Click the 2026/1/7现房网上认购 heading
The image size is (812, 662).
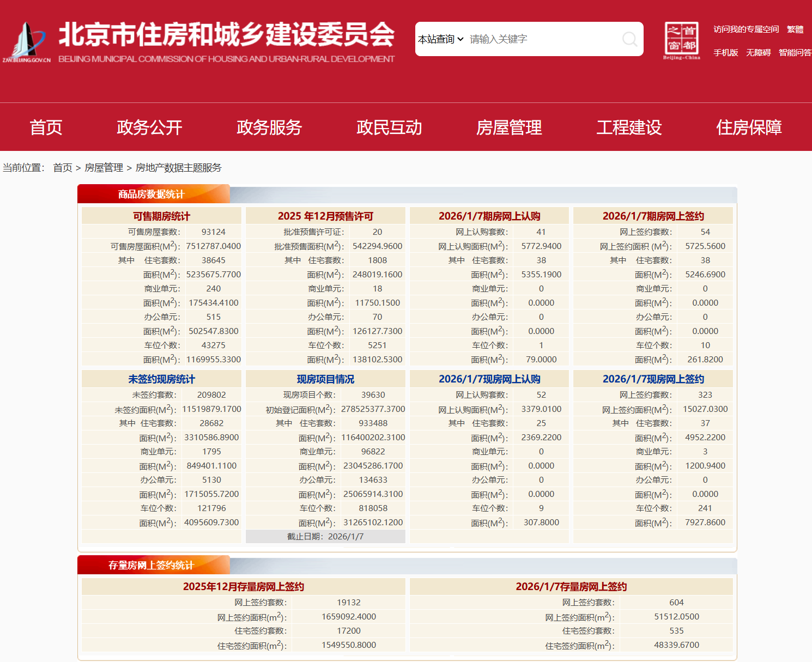(489, 379)
